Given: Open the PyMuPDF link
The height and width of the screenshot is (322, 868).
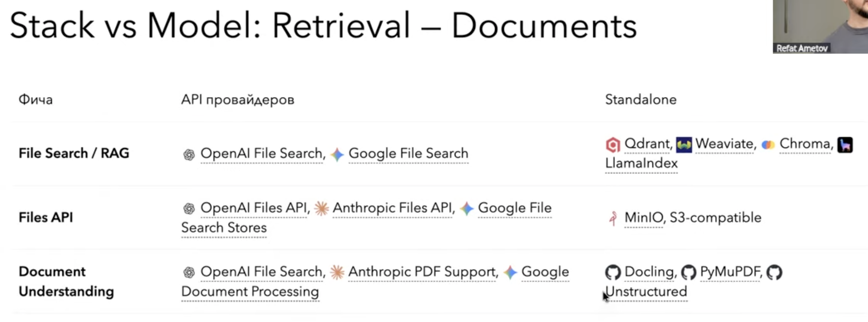Looking at the screenshot, I should pos(730,272).
